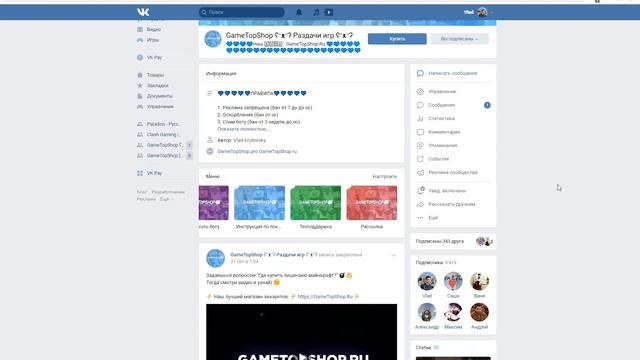The width and height of the screenshot is (640, 360).
Task: Click Настроить in the Меню block
Action: coord(384,177)
